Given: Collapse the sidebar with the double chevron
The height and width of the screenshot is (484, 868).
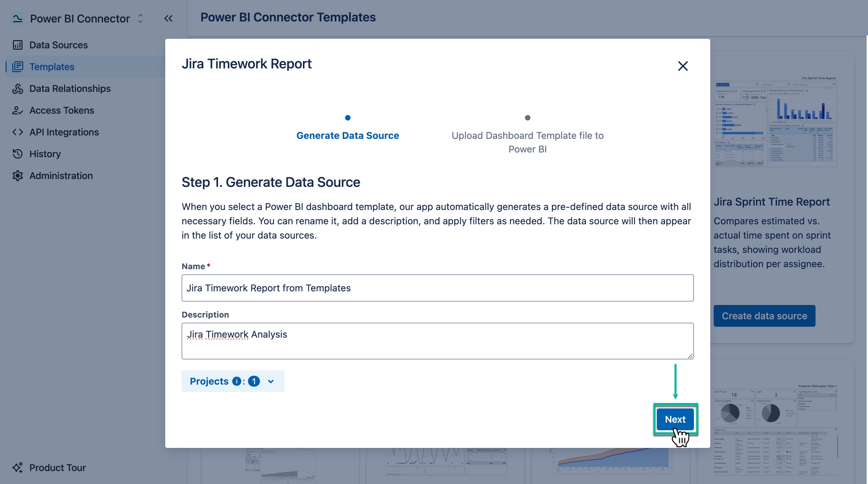Looking at the screenshot, I should [x=168, y=18].
